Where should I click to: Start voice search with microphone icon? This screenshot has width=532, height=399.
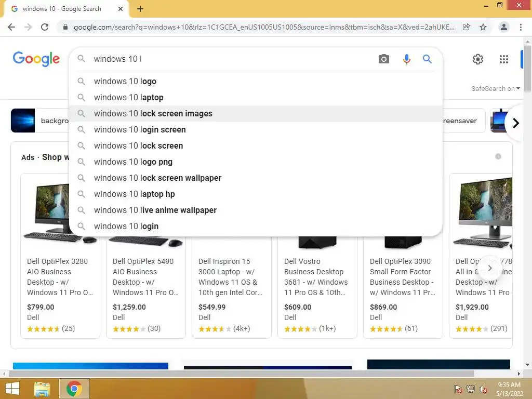click(406, 59)
